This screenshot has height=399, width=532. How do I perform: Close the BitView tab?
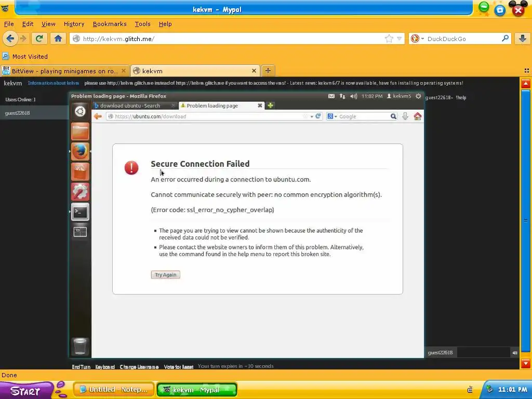pos(124,71)
